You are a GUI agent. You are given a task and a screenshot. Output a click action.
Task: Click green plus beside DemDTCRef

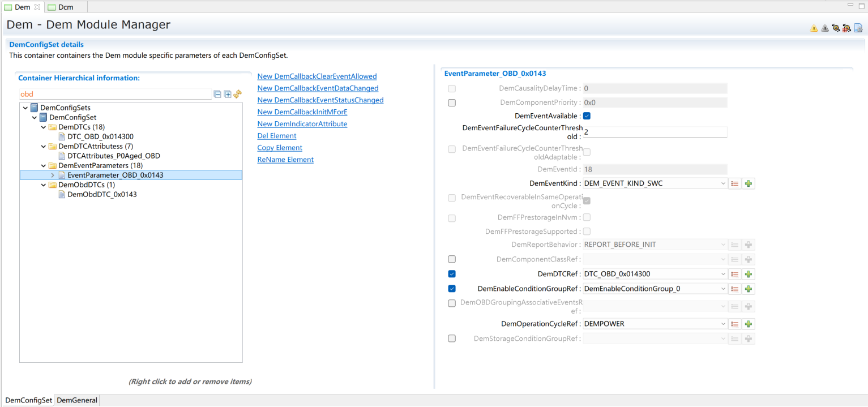click(748, 274)
